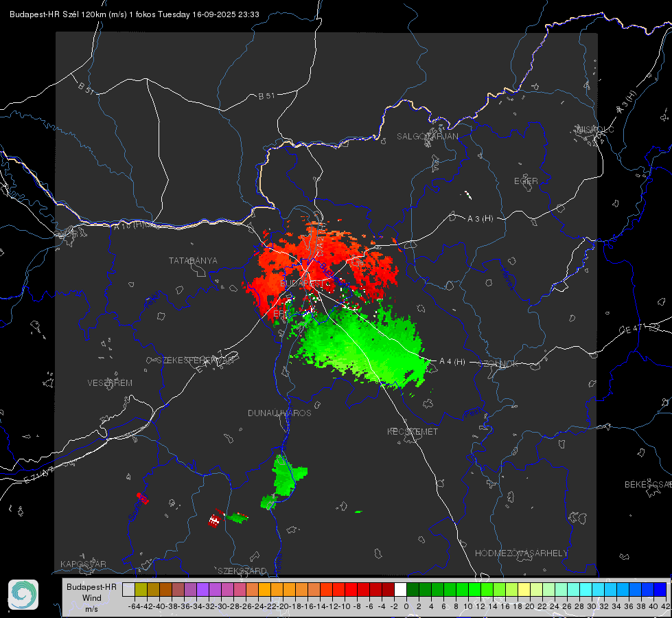Click the EGER city label

(x=526, y=181)
